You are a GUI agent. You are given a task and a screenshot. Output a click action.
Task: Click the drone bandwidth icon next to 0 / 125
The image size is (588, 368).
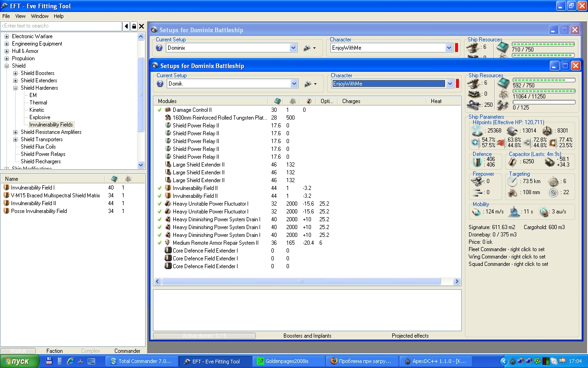(x=503, y=105)
